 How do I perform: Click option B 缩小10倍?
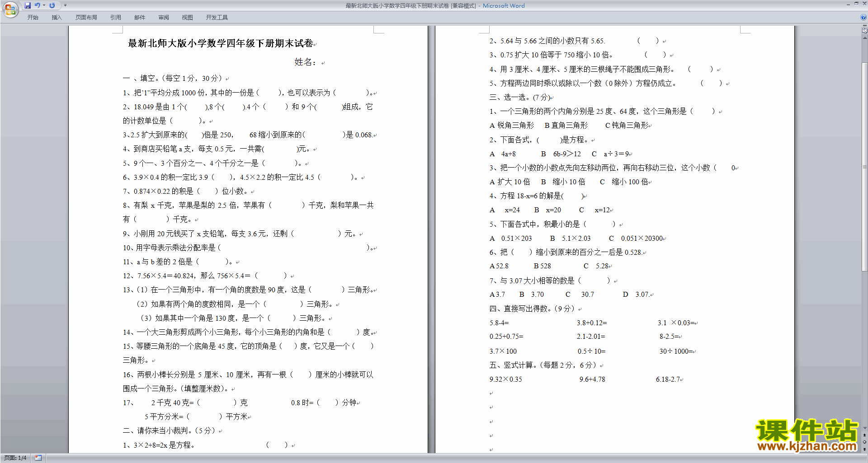coord(563,182)
